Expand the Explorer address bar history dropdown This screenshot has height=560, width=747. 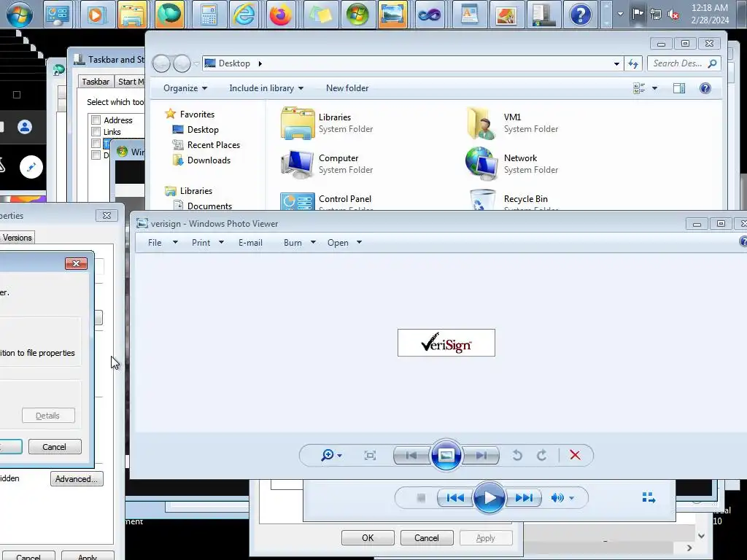point(616,64)
